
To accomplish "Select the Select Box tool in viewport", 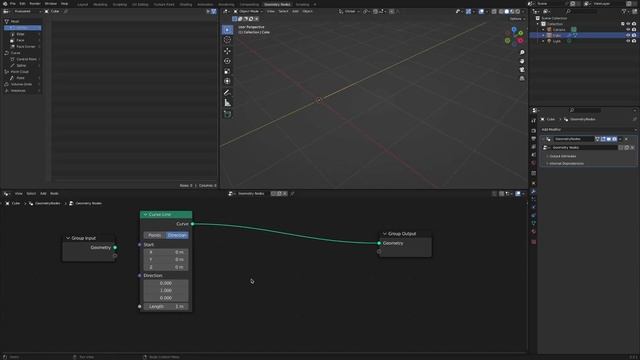I will pos(227,30).
